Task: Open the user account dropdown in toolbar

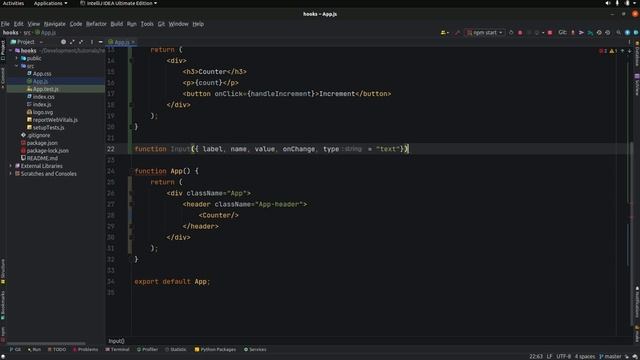Action: tap(444, 33)
